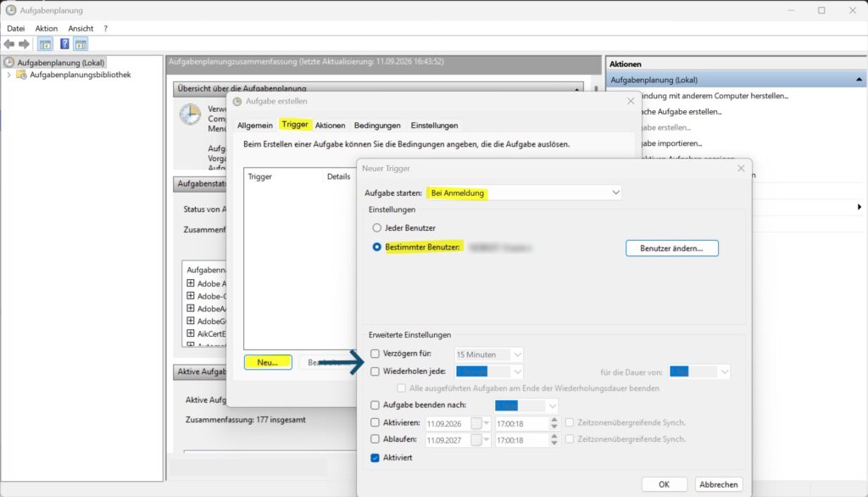Open the ? help menu
868x497 pixels.
(x=106, y=28)
